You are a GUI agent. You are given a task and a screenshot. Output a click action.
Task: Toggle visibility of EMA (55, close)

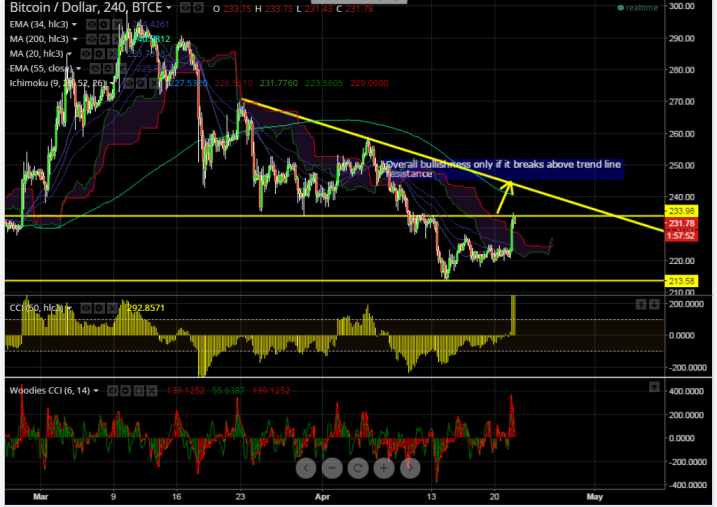point(95,69)
